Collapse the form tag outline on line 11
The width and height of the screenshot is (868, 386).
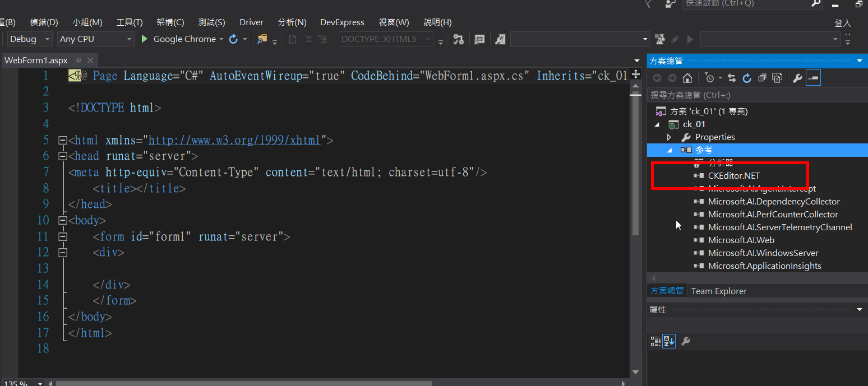[x=62, y=237]
